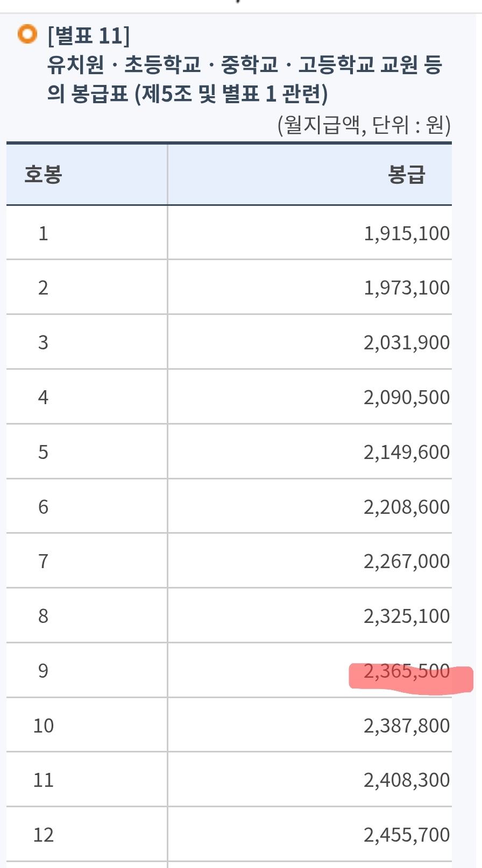482x868 pixels.
Task: Click the 호봉 4 row number
Action: coord(43,397)
